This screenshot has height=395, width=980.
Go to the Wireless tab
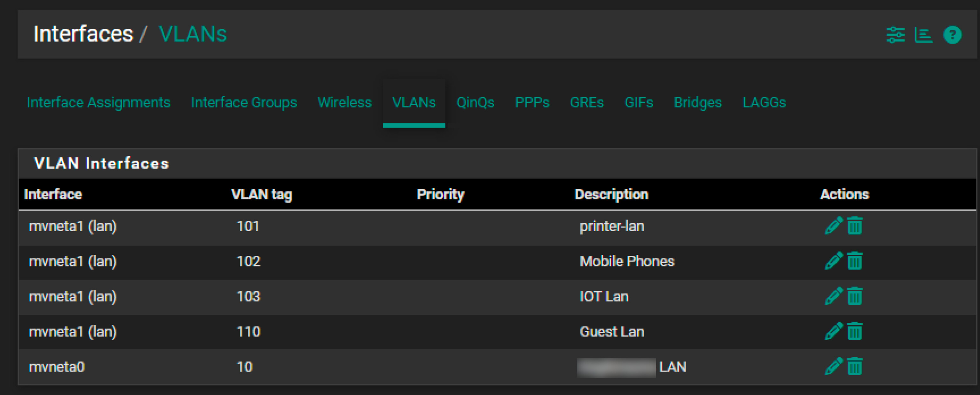(x=345, y=103)
